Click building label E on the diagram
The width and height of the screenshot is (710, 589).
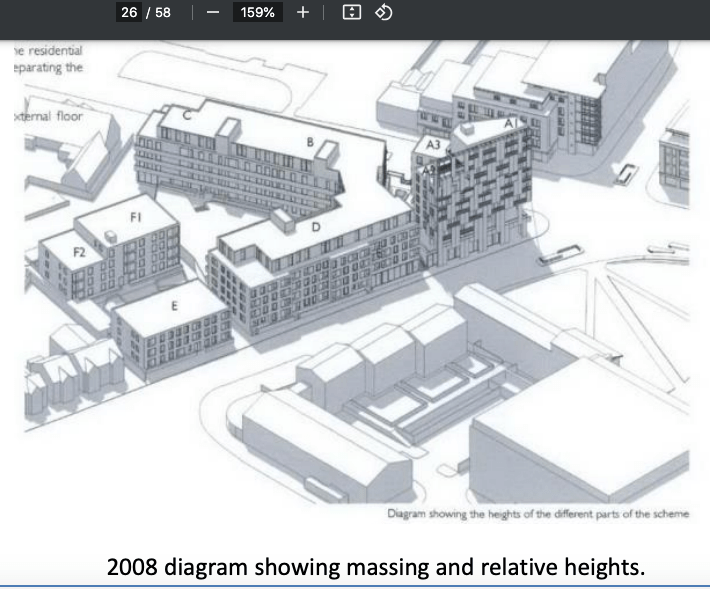174,307
